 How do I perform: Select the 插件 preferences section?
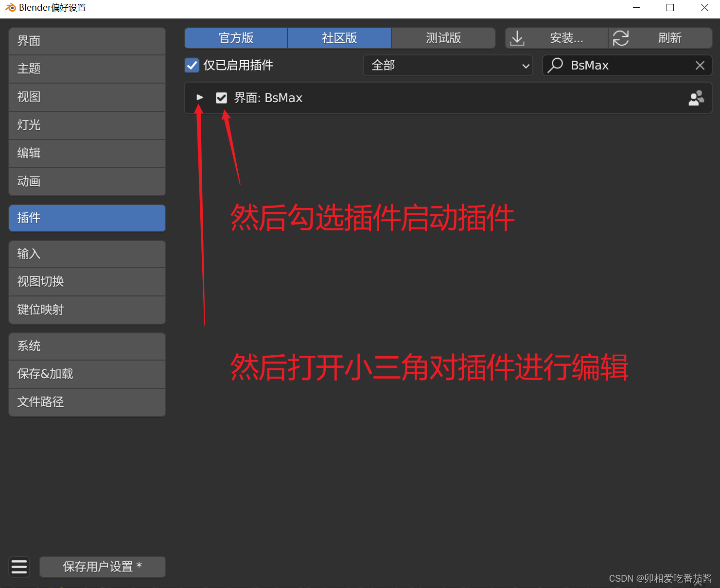click(x=88, y=218)
